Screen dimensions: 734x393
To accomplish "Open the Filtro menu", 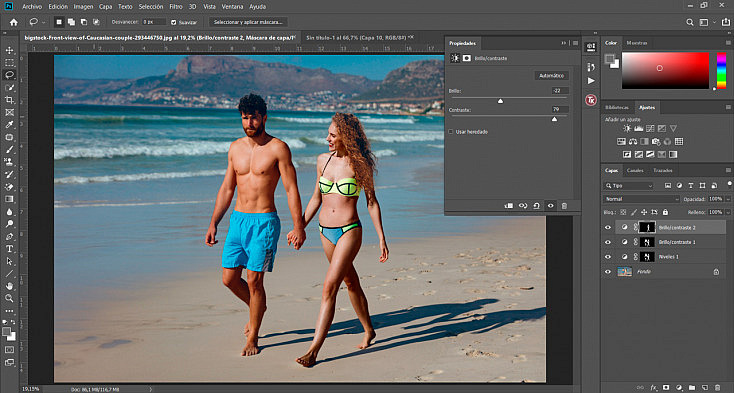I will click(x=176, y=7).
